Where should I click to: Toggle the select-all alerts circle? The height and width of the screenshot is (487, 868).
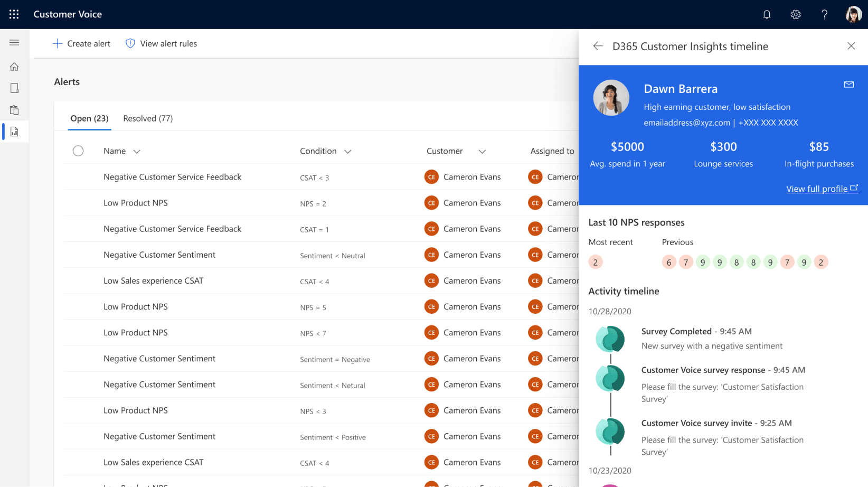(x=78, y=151)
